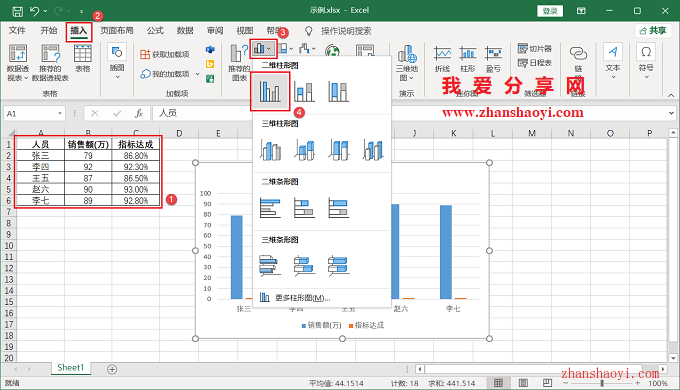Collapse the ribbon with the chevron
Image resolution: width=680 pixels, height=390 pixels.
click(671, 95)
